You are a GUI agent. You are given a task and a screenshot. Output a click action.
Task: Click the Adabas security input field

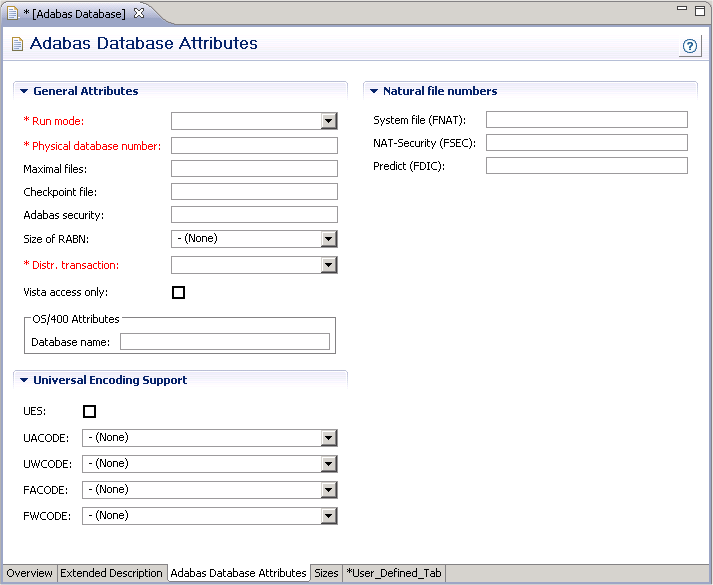[254, 215]
